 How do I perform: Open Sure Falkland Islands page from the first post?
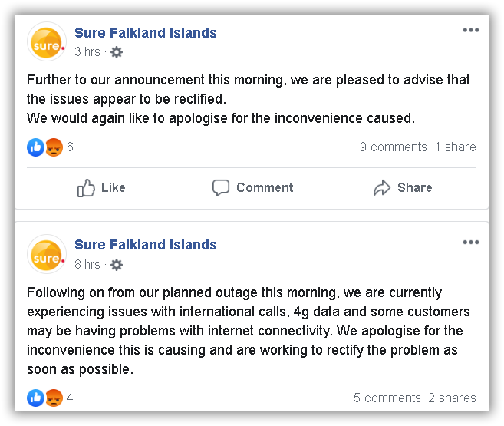coord(146,33)
